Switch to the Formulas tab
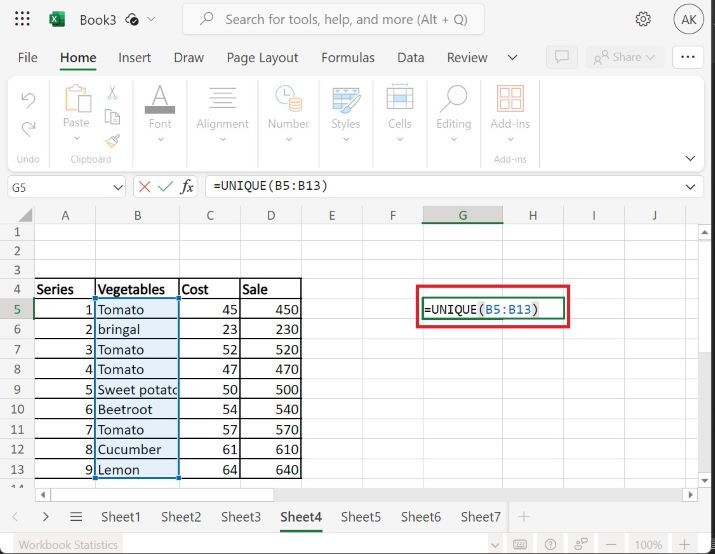The height and width of the screenshot is (554, 715). click(348, 57)
